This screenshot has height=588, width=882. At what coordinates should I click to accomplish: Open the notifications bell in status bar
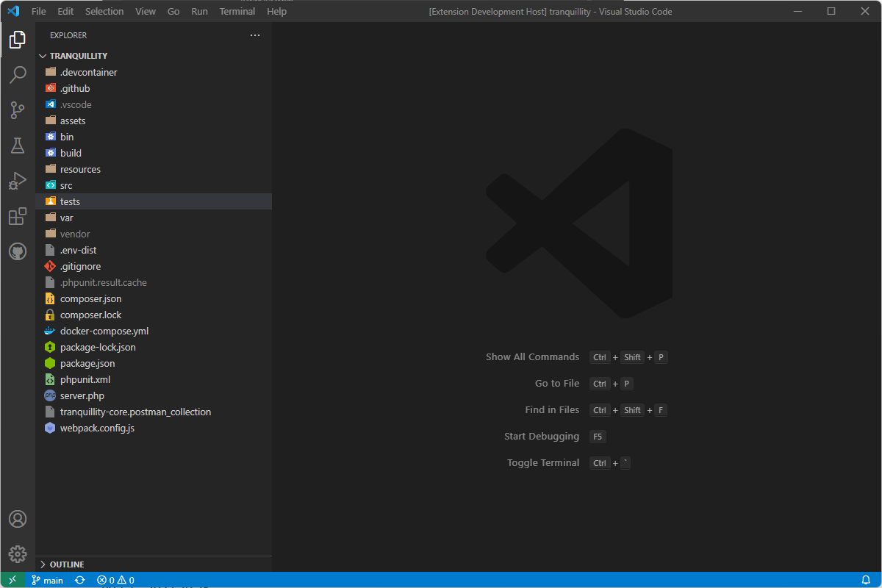866,580
